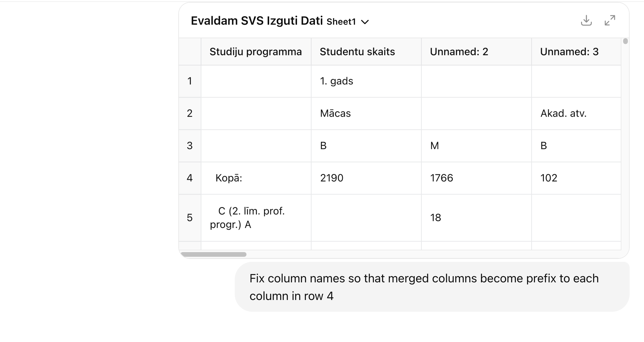Select row number 1

tap(190, 81)
